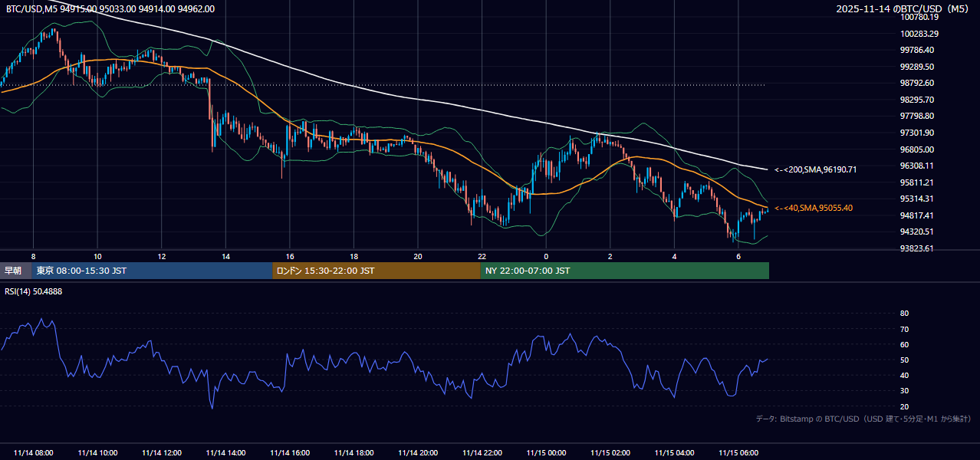Viewport: 980px width, 460px height.
Task: Select the ロンドン 15:30-22:00 JST session bar
Action: tap(377, 271)
